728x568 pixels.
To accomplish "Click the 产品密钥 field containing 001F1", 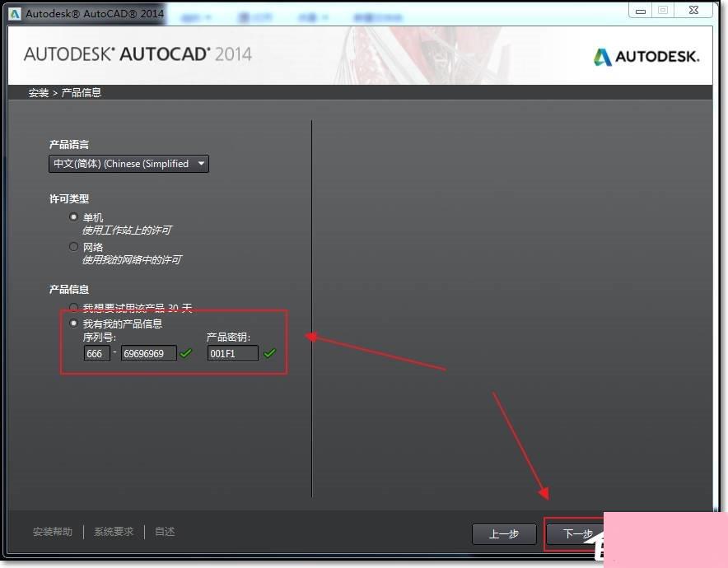I will tap(232, 354).
